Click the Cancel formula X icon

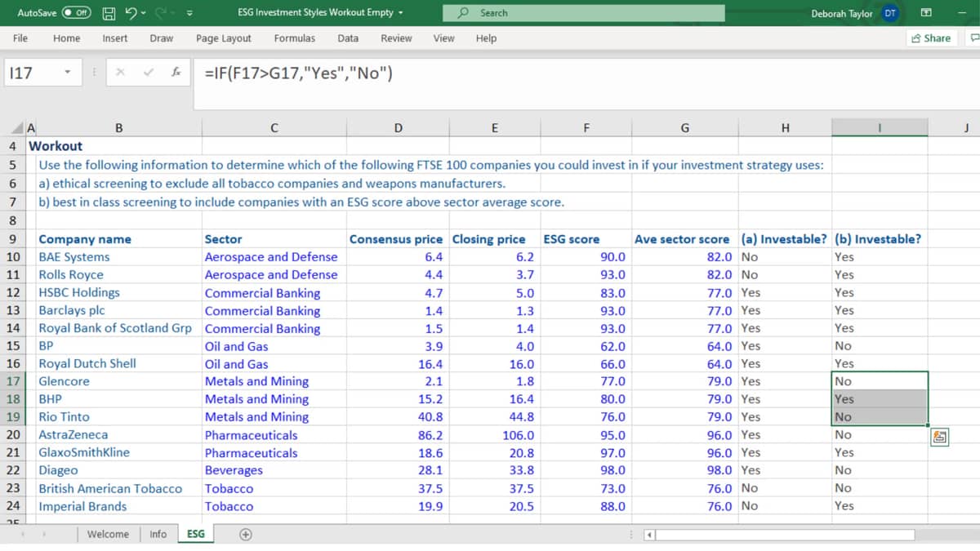click(x=120, y=73)
